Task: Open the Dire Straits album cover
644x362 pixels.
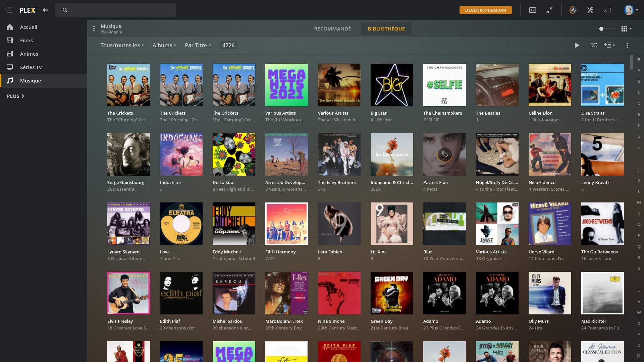Action: [602, 85]
